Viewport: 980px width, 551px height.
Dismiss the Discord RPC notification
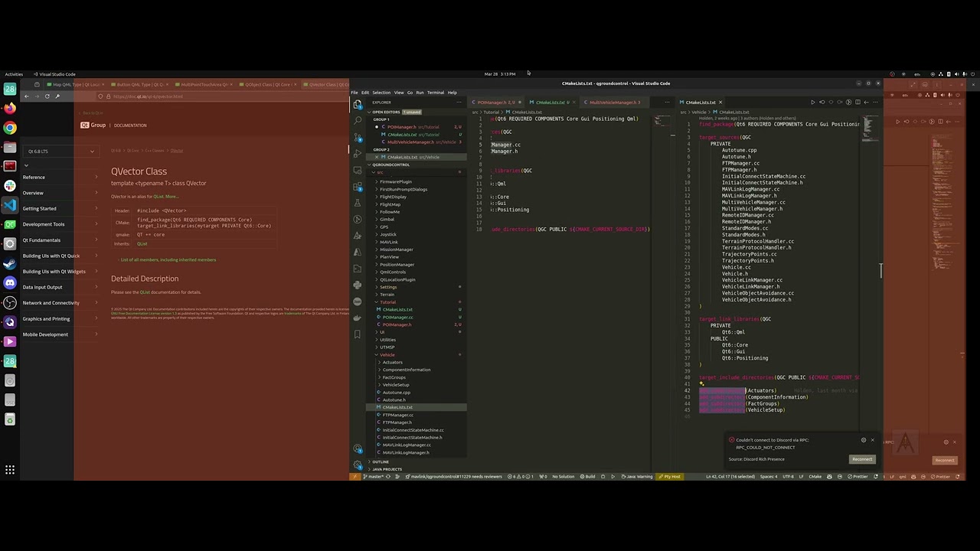pos(872,440)
